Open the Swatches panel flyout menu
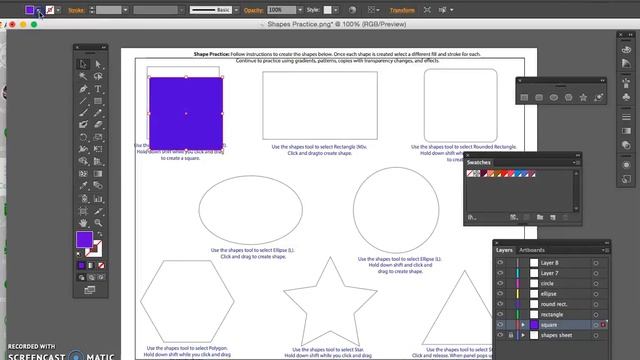Image resolution: width=640 pixels, height=360 pixels. [x=576, y=162]
